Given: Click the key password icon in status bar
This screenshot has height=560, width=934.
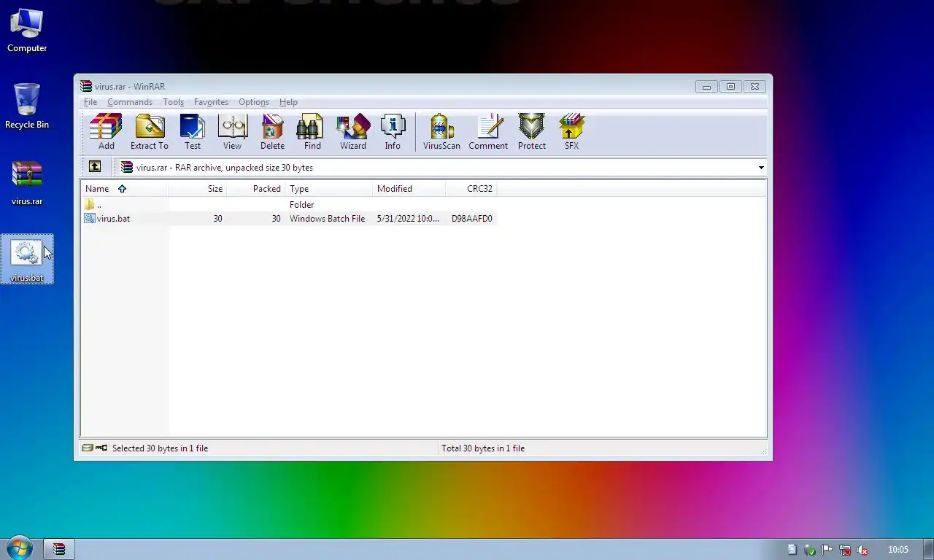Looking at the screenshot, I should pos(101,448).
